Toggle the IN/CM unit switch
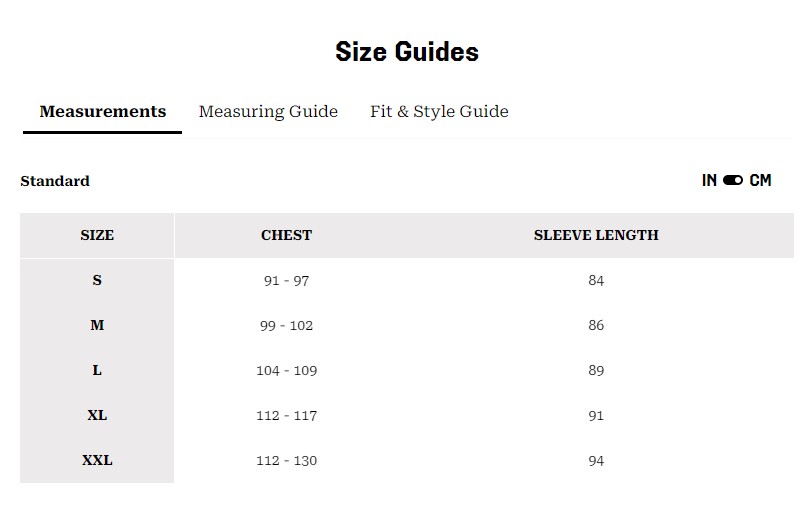Image resolution: width=802 pixels, height=523 pixels. click(x=733, y=181)
